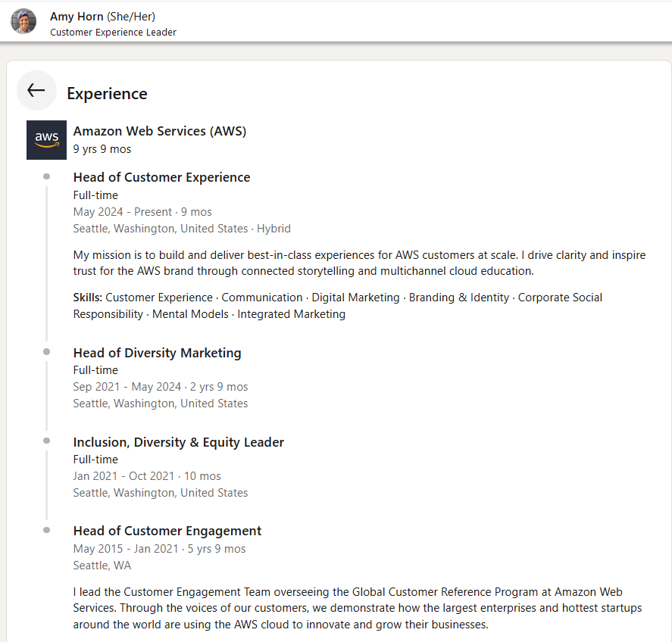Click the location under Head of Diversity Marketing

(161, 404)
